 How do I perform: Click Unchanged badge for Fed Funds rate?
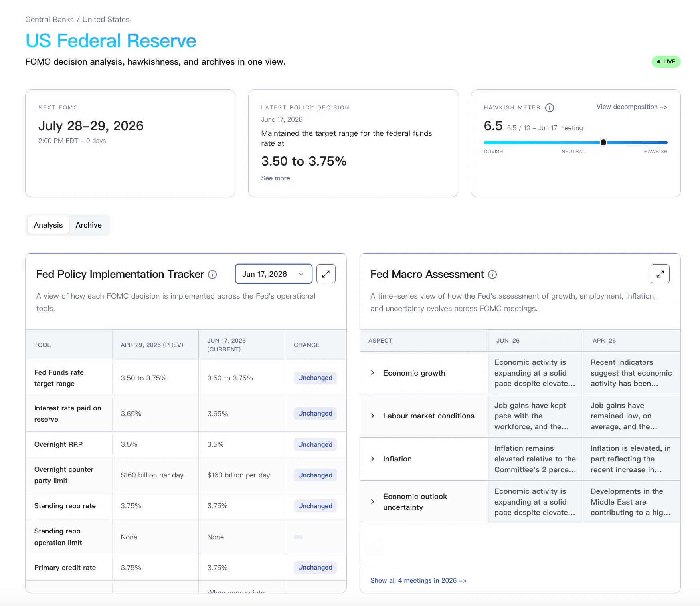coord(315,378)
